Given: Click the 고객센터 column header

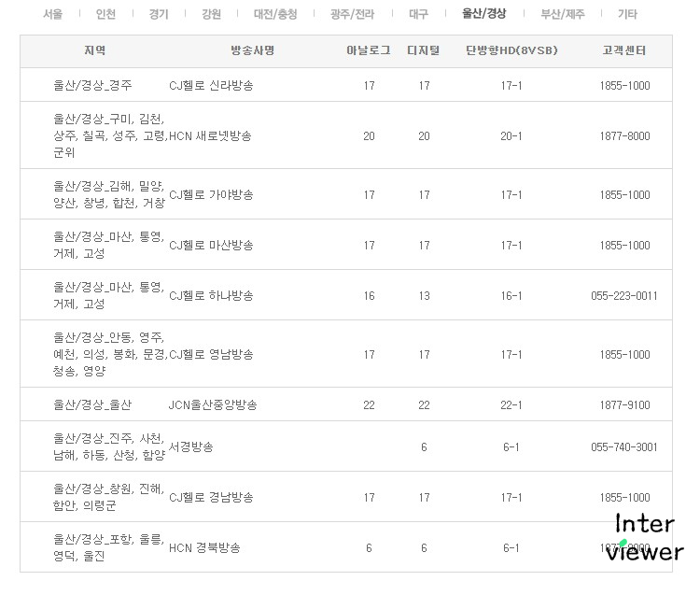Looking at the screenshot, I should pyautogui.click(x=624, y=50).
